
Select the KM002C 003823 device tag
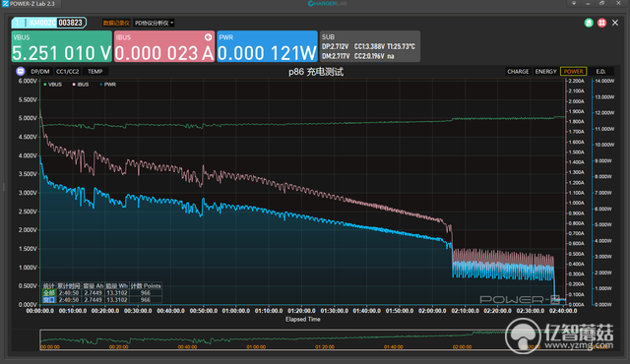[x=48, y=23]
